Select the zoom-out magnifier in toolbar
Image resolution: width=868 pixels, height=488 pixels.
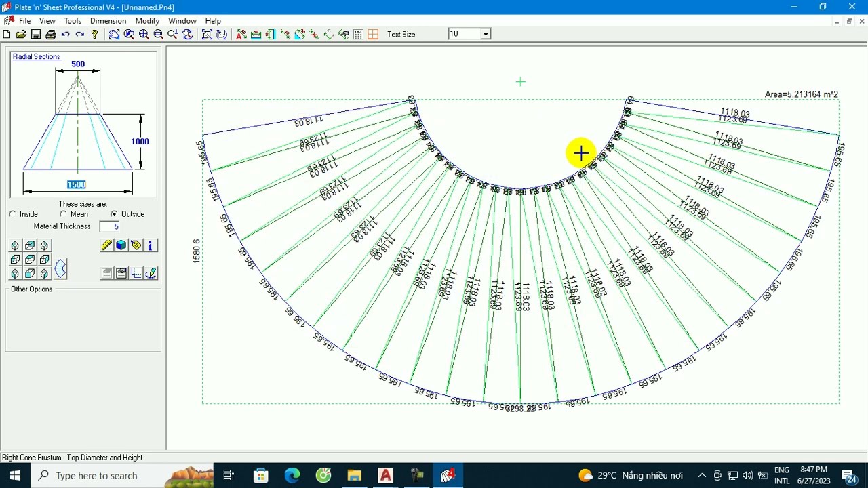tap(158, 34)
